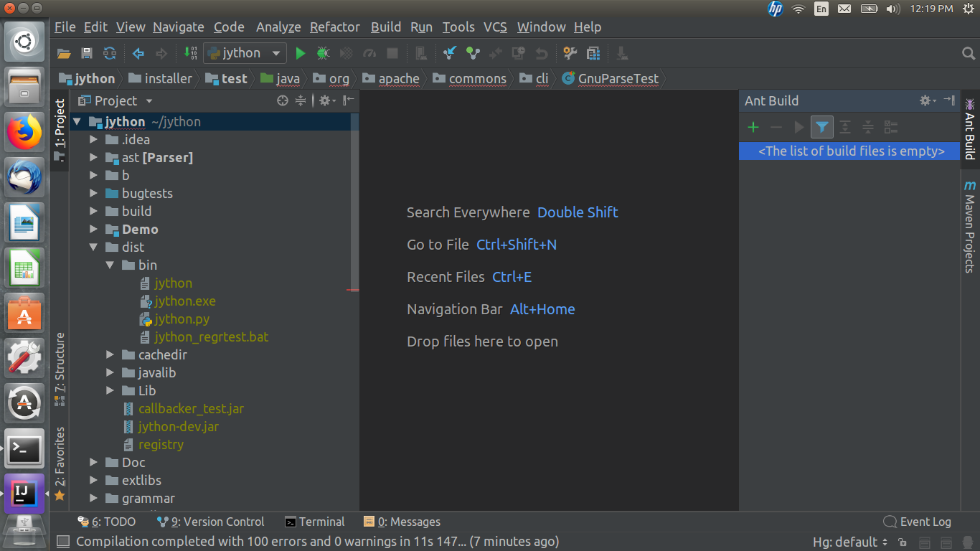This screenshot has width=980, height=551.
Task: Click the GnuParseTest breadcrumb
Action: tap(611, 79)
